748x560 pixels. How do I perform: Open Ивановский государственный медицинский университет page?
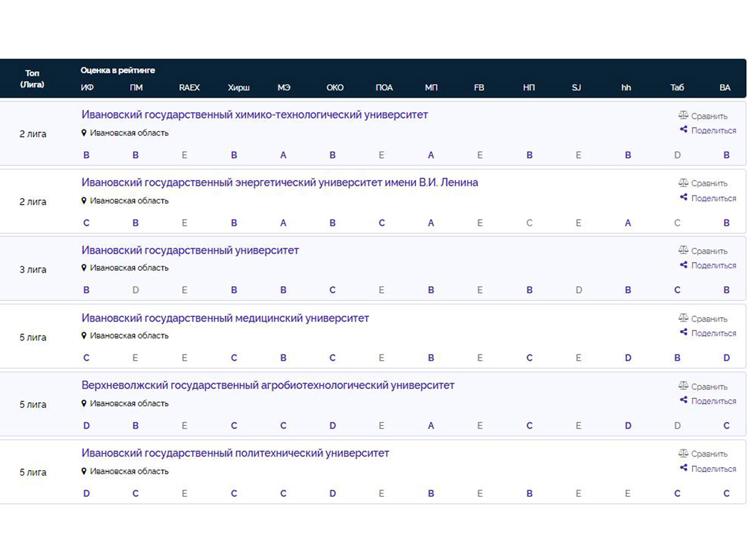225,318
